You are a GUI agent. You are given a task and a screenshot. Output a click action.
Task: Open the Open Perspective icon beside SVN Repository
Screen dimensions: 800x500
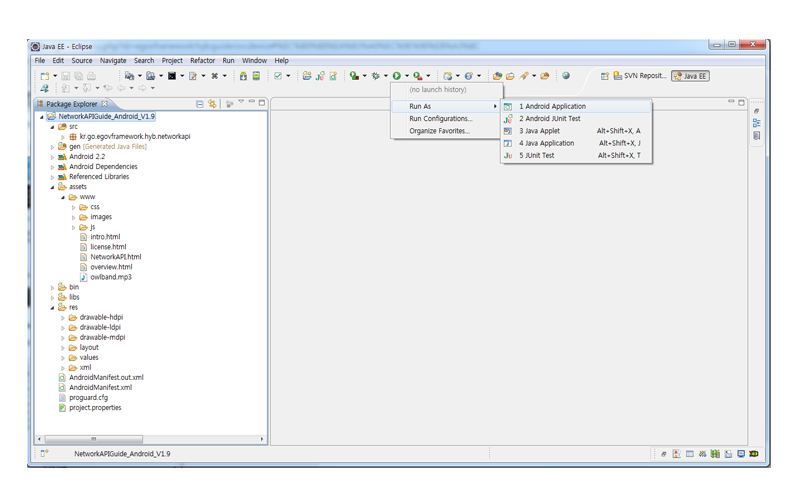(605, 76)
